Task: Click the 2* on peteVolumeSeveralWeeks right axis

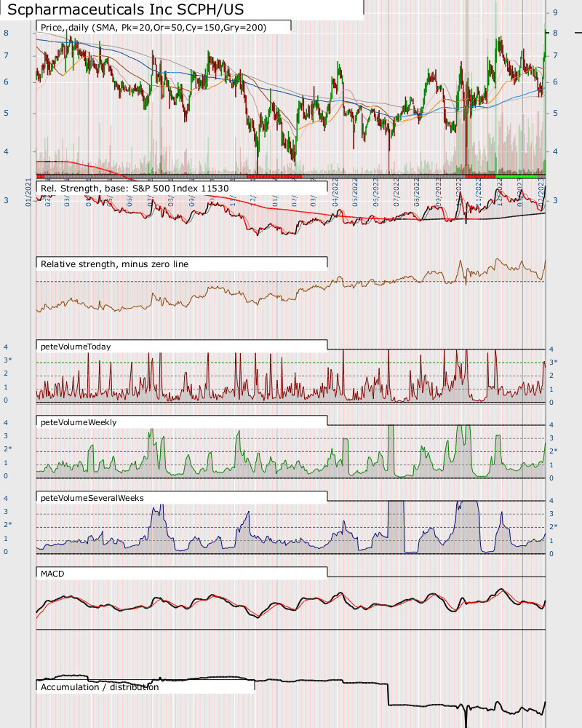Action: [554, 527]
